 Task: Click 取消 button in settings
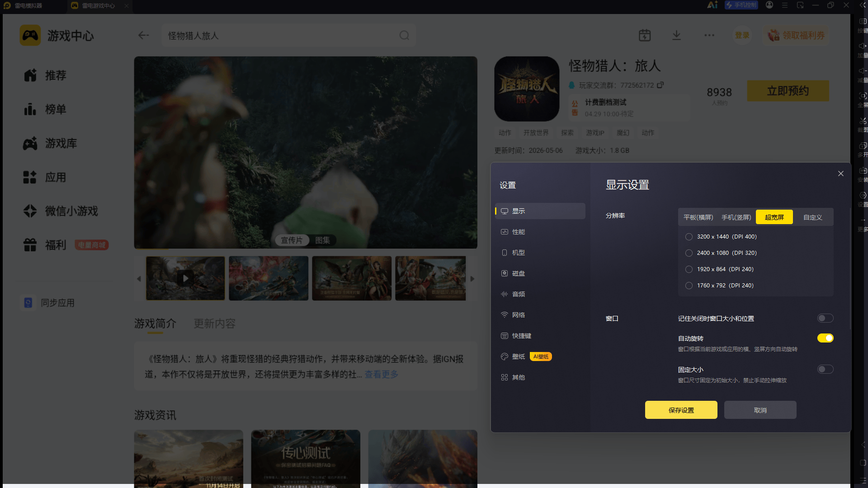click(760, 410)
